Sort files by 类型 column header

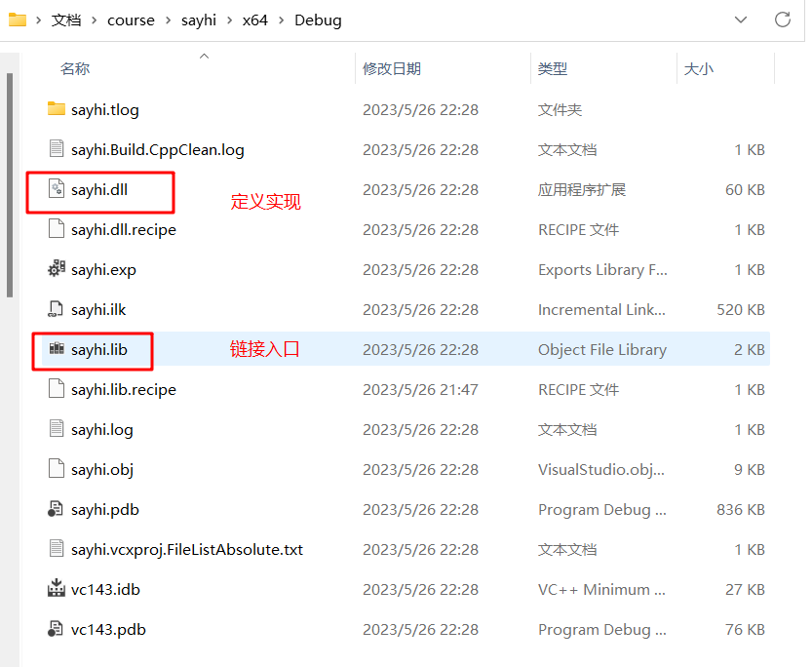pyautogui.click(x=553, y=68)
